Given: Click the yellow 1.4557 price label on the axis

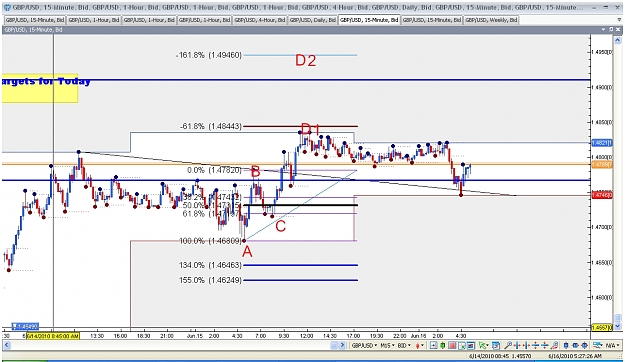Looking at the screenshot, I should pyautogui.click(x=601, y=327).
